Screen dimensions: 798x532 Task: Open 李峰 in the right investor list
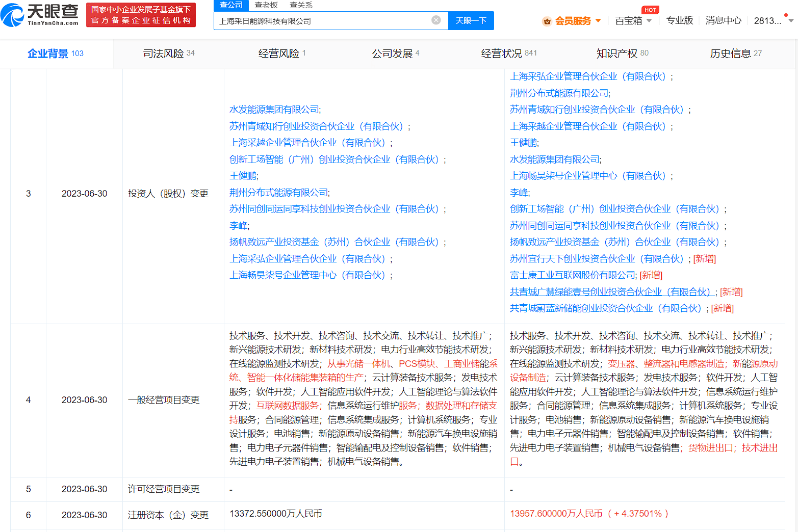[x=519, y=193]
